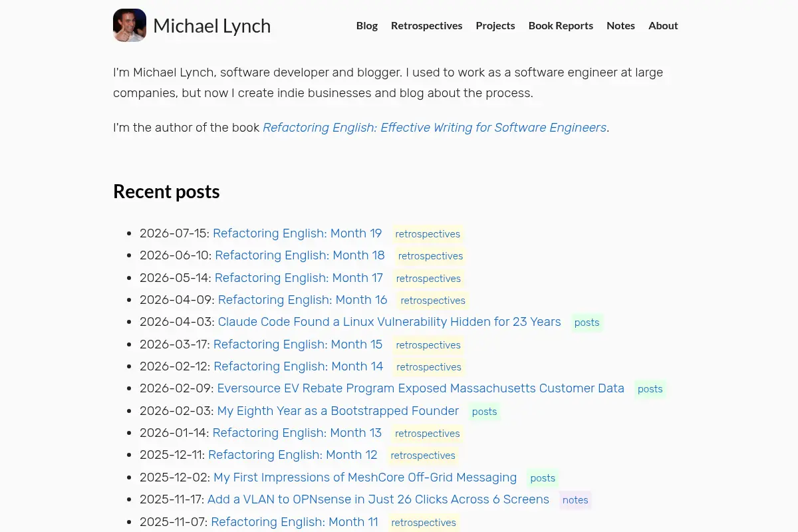Select retrospectives tag next to Month 15
This screenshot has width=798, height=532.
tap(428, 345)
